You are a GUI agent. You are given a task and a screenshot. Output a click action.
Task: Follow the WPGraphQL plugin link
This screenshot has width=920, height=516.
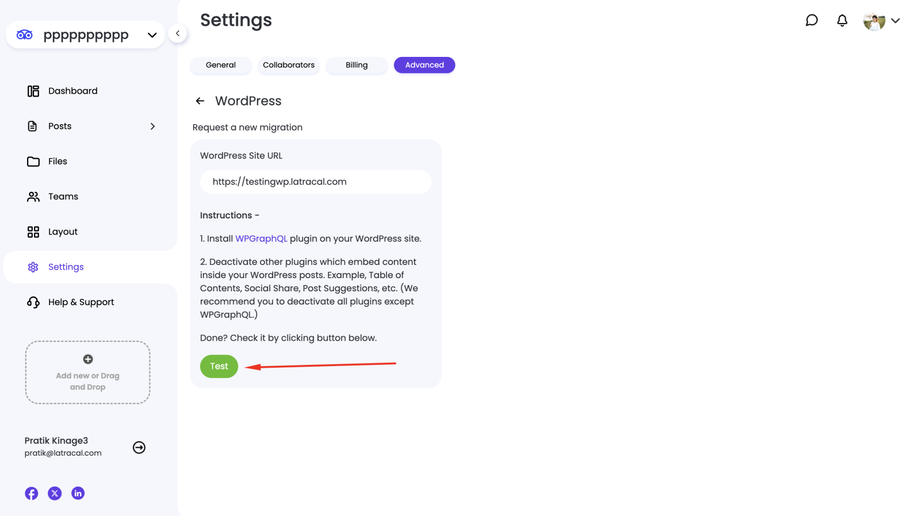click(x=261, y=239)
